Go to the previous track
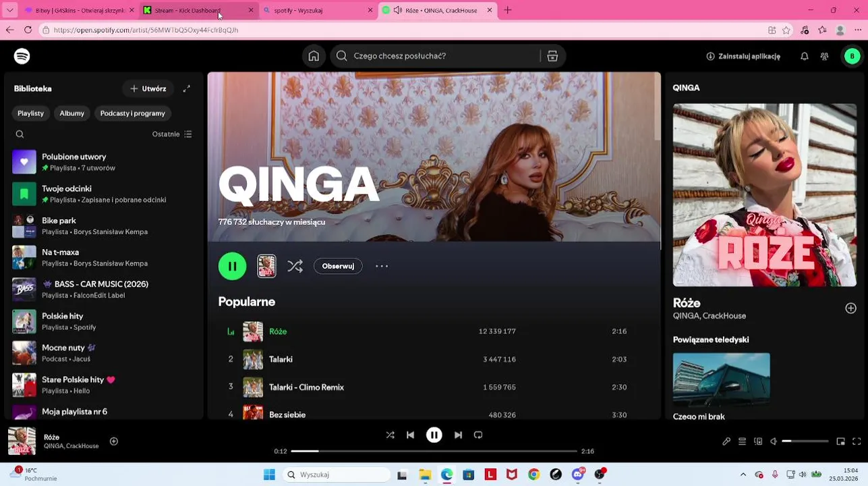 [x=410, y=435]
